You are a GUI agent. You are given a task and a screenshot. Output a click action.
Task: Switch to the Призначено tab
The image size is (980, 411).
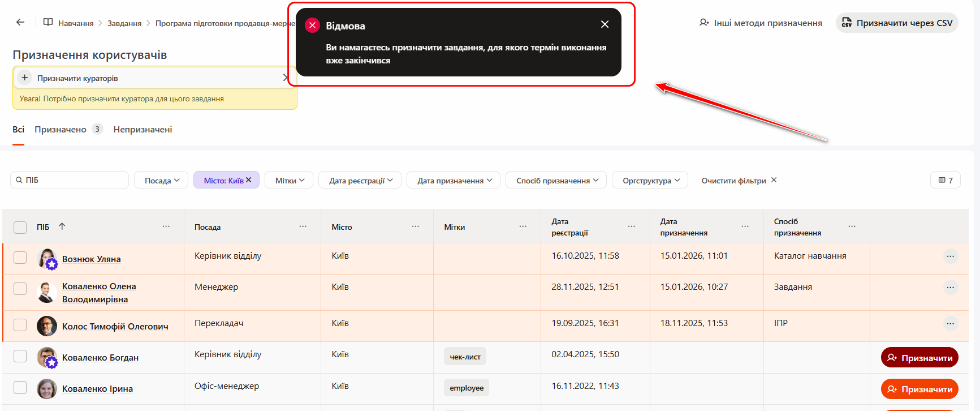coord(61,130)
